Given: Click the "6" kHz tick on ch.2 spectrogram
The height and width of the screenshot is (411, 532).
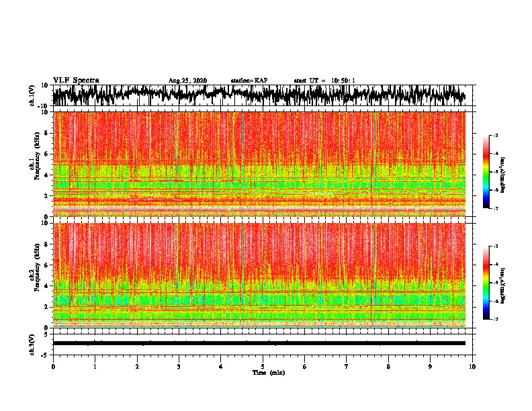Looking at the screenshot, I should [x=47, y=265].
